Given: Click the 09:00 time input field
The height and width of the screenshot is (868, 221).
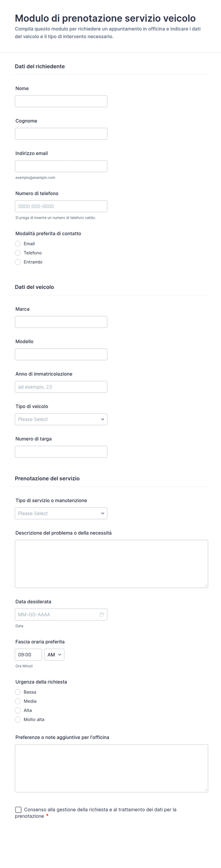Looking at the screenshot, I should point(28,654).
